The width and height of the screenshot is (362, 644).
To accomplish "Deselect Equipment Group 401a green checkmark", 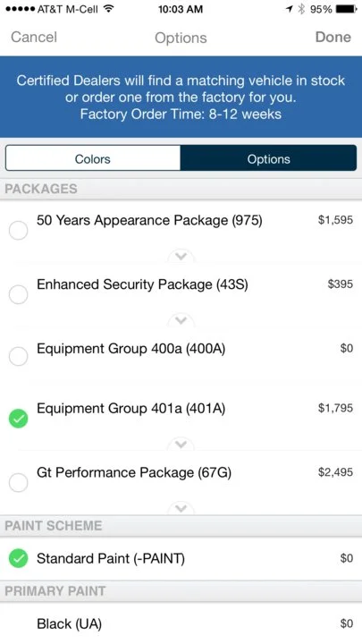I will click(18, 419).
